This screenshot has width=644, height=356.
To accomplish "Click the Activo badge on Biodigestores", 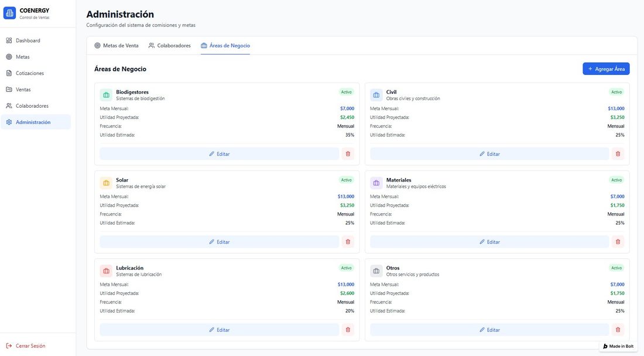I will click(346, 92).
